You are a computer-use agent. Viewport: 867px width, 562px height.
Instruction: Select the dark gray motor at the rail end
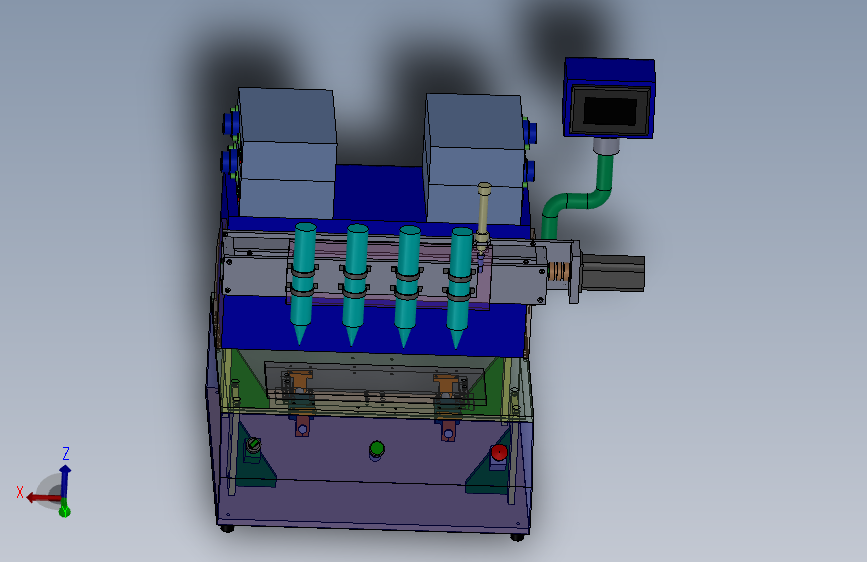613,272
